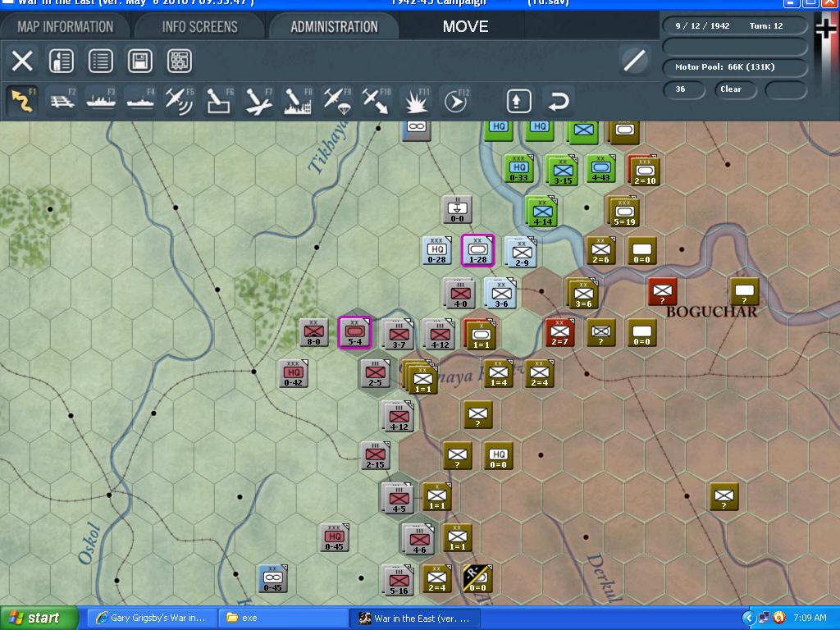This screenshot has width=840, height=630.
Task: Select the 4-5 infantry counter
Action: click(x=398, y=498)
